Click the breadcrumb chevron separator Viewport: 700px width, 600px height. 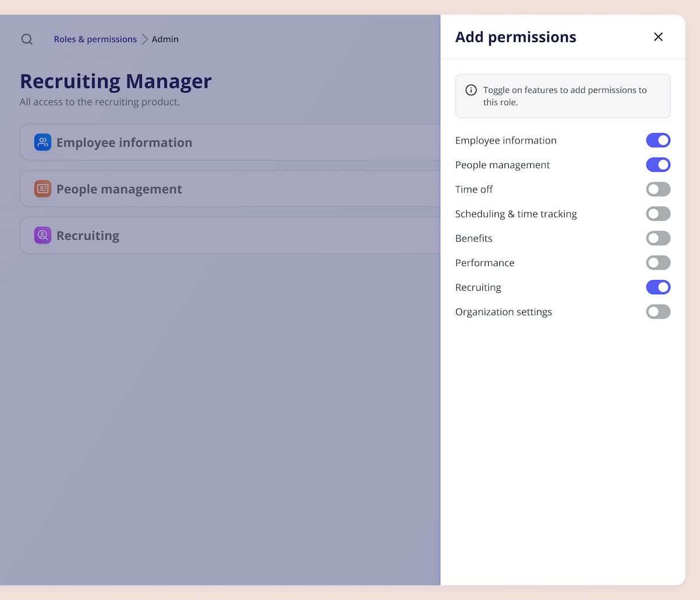(145, 39)
